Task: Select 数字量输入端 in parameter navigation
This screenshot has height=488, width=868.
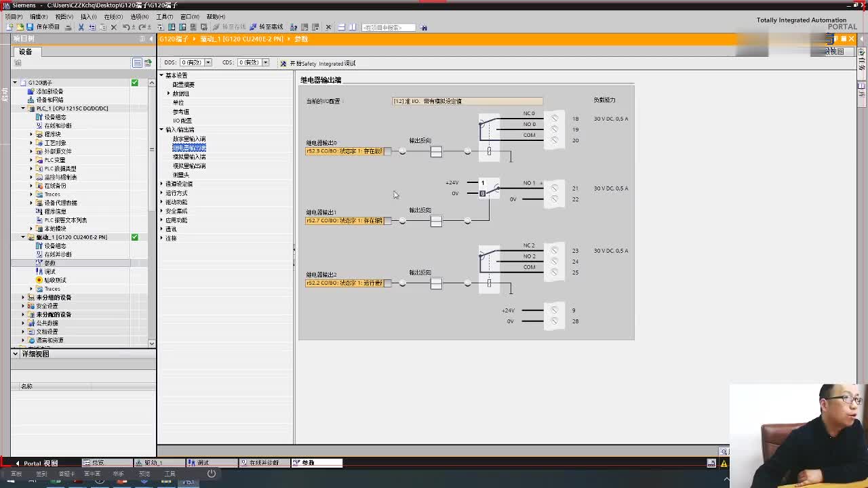Action: pos(189,139)
